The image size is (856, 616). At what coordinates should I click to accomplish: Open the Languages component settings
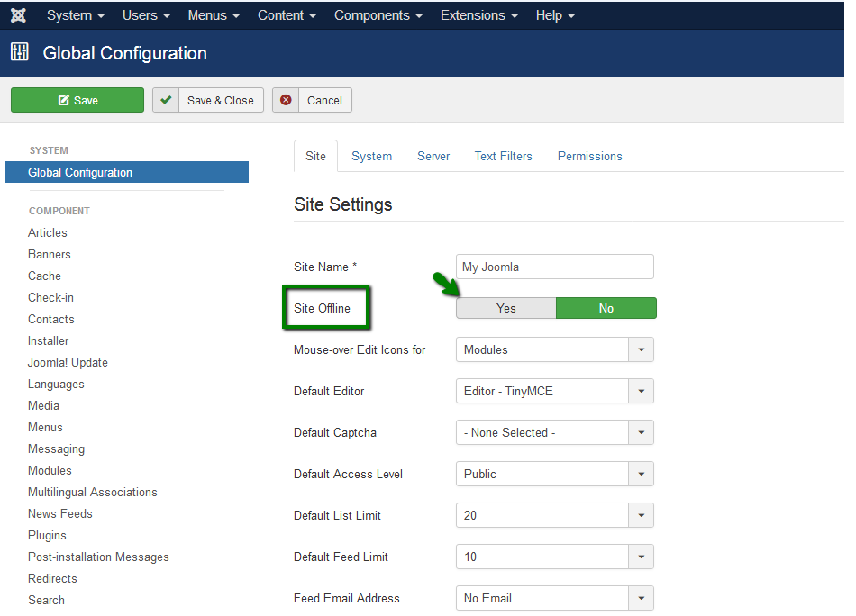coord(56,385)
